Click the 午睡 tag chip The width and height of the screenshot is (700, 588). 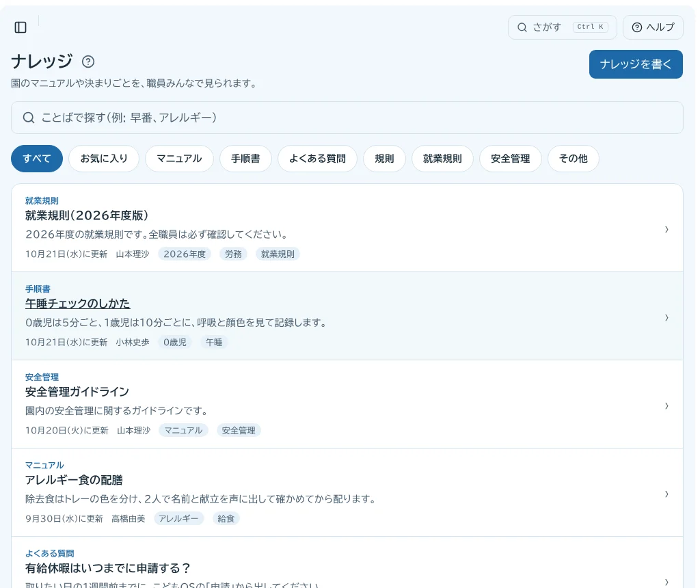pos(214,343)
